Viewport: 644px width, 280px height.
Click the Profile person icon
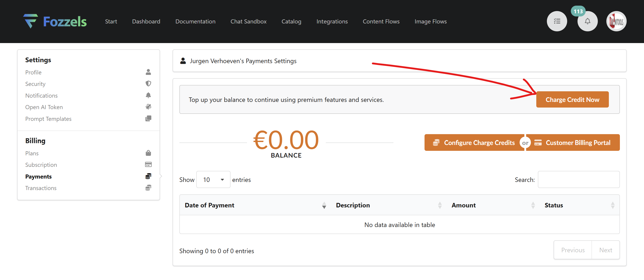pyautogui.click(x=148, y=72)
